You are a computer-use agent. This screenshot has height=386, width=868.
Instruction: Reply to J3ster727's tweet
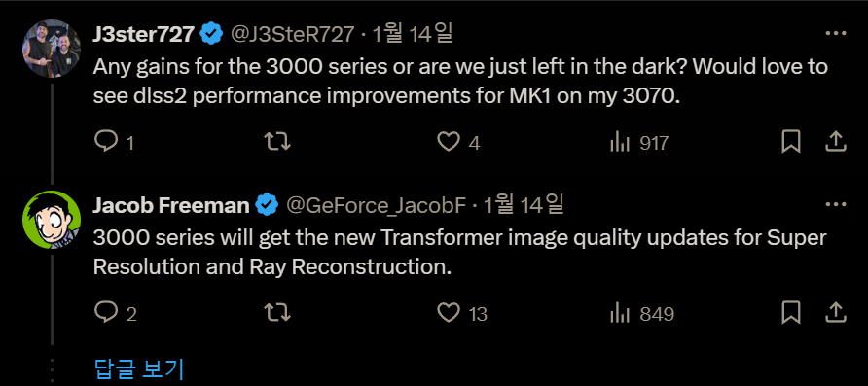point(114,143)
